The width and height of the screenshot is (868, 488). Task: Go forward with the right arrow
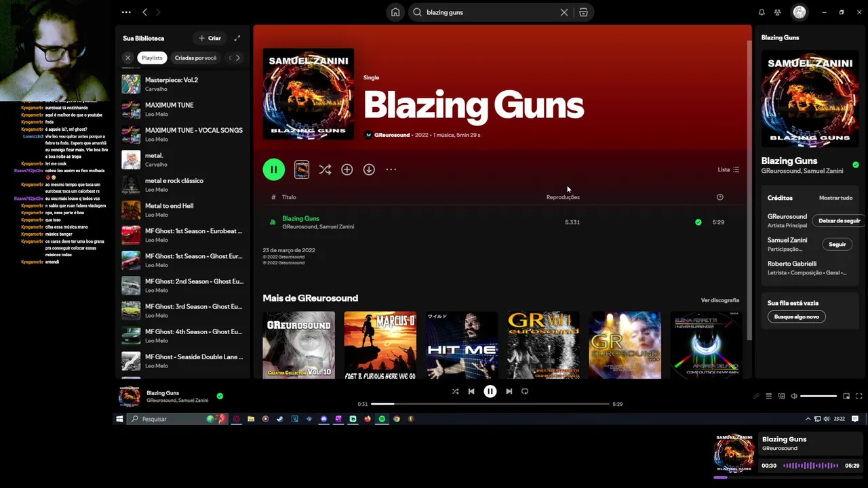click(x=158, y=12)
